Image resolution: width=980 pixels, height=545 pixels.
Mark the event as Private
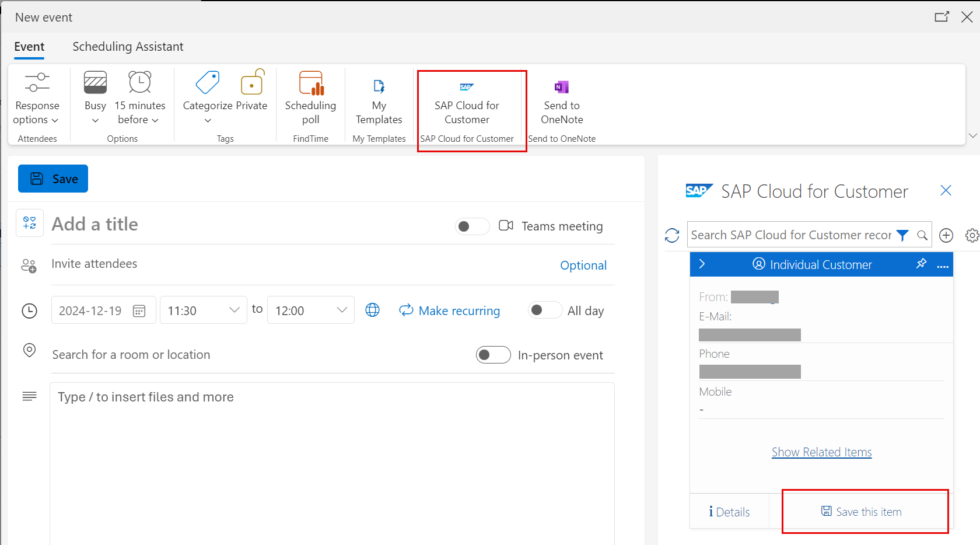coord(251,91)
